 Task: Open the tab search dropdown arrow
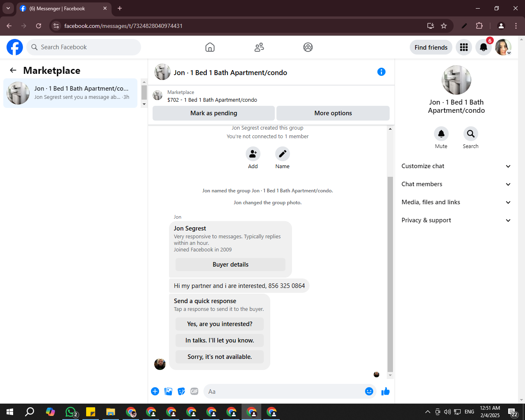[8, 8]
